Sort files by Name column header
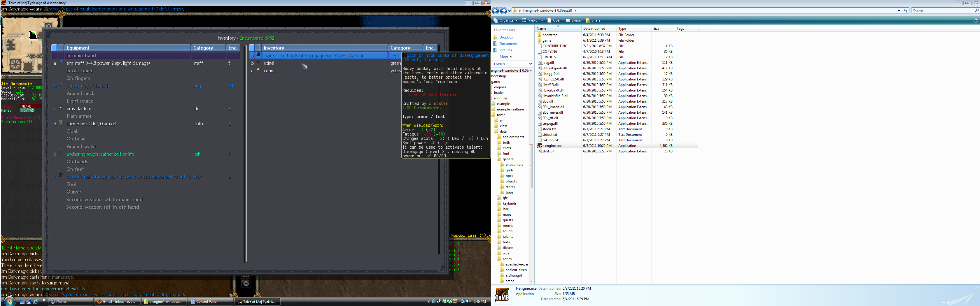Viewport: 980px width, 306px height. click(558, 29)
